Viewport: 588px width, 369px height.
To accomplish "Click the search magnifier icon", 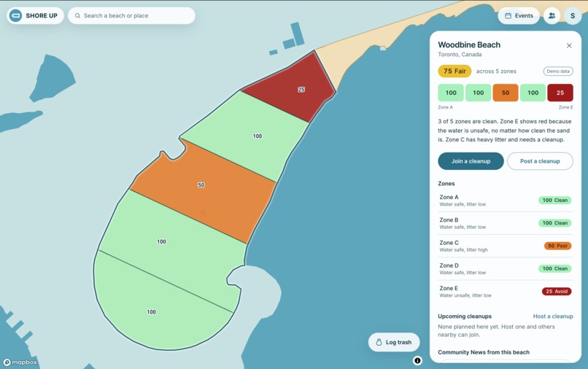I will pyautogui.click(x=77, y=16).
